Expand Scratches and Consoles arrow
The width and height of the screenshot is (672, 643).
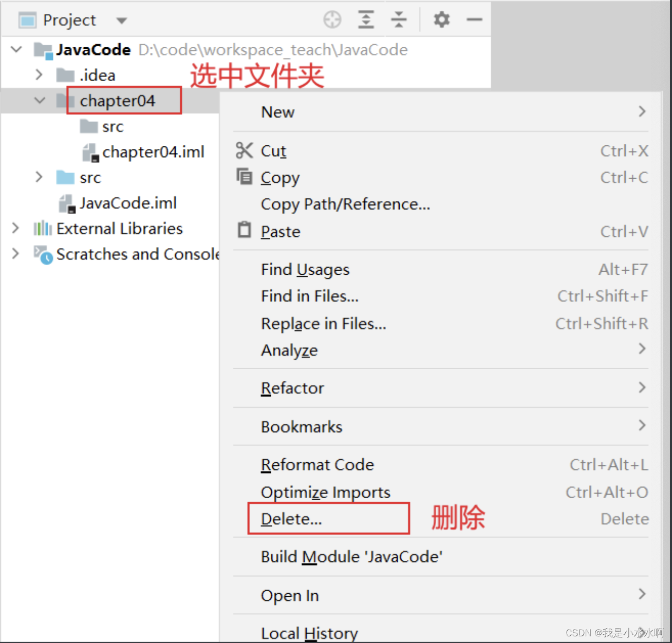click(16, 254)
